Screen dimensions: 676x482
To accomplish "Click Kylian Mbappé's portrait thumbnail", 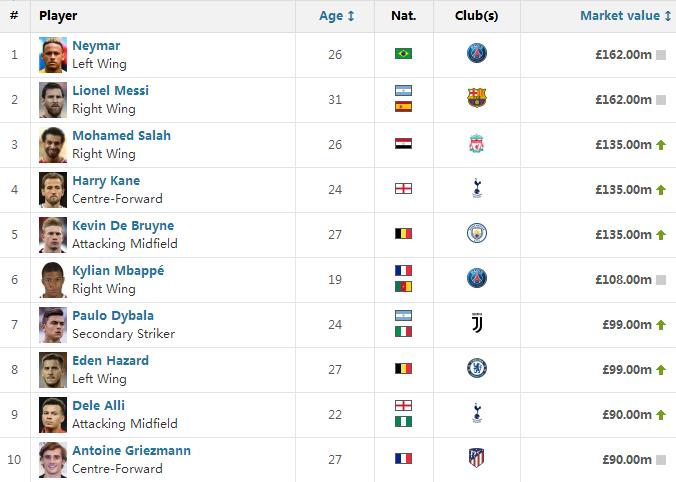I will 53,279.
